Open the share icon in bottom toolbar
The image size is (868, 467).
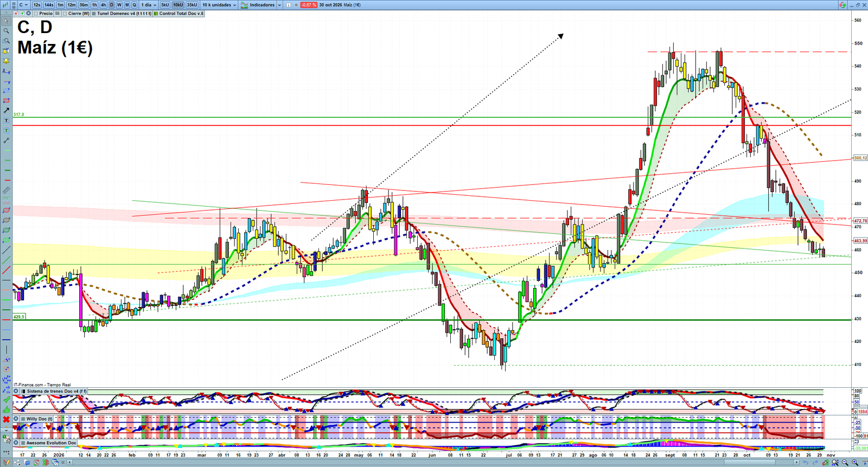tap(17, 462)
